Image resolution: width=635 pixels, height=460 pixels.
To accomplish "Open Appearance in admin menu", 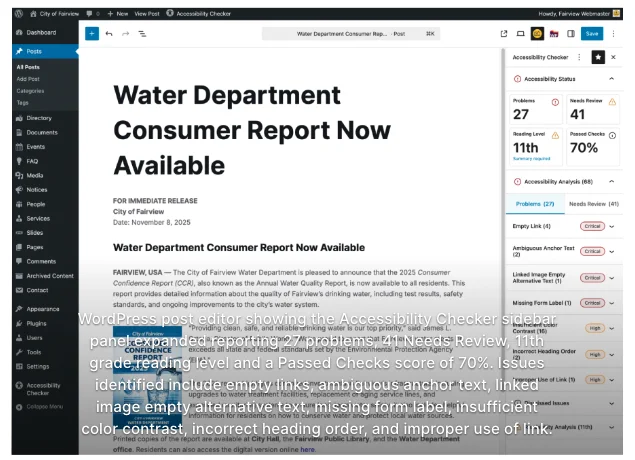I will point(45,309).
